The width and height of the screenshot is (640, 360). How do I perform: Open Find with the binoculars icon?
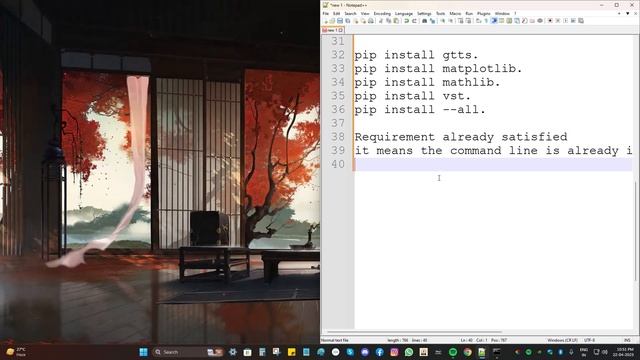click(424, 21)
